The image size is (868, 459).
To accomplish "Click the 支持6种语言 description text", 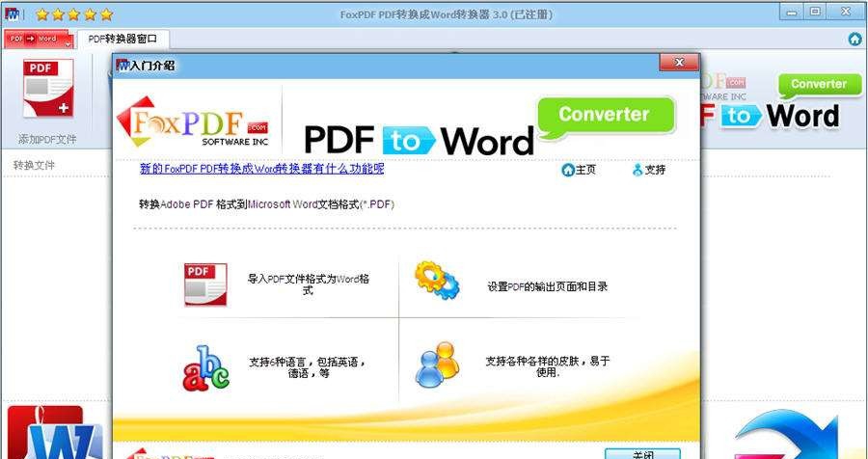I will click(308, 367).
